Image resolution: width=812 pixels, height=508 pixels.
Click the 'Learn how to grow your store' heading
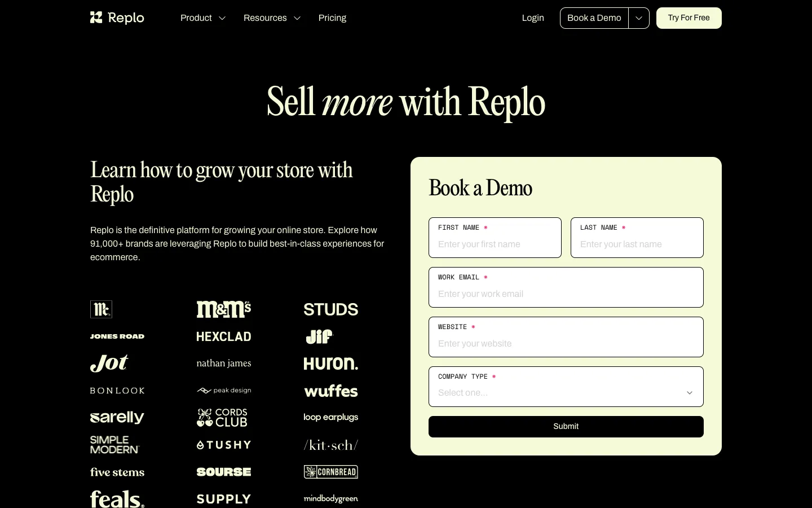tap(222, 182)
